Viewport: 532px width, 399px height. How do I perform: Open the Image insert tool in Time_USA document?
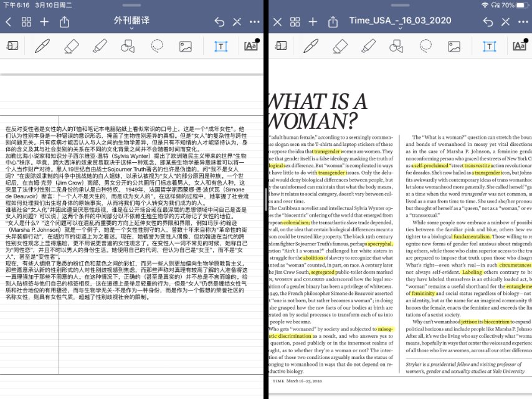click(455, 46)
